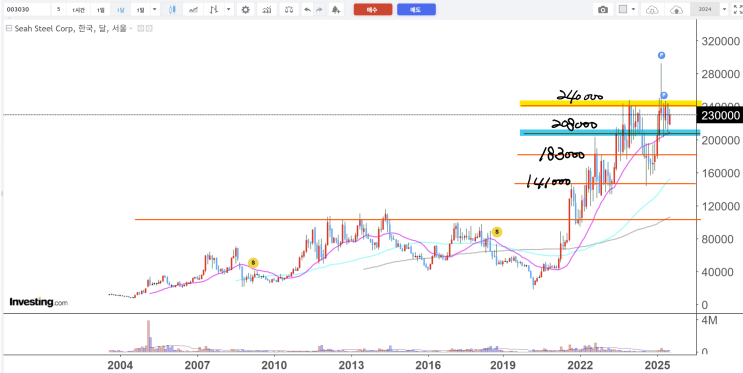The height and width of the screenshot is (373, 743).
Task: Open bar style dropdown arrow
Action: coord(229,9)
